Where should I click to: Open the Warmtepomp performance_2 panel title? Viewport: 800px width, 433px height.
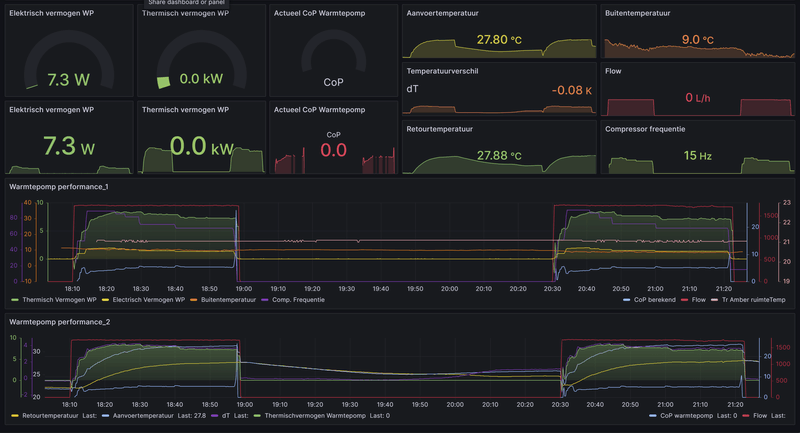59,322
